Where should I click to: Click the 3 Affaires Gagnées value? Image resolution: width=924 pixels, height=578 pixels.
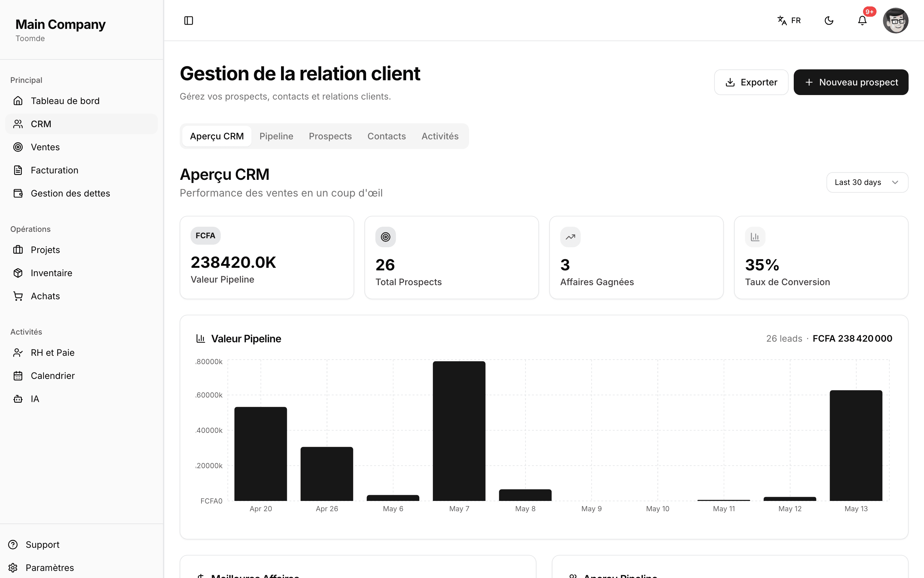click(x=565, y=265)
